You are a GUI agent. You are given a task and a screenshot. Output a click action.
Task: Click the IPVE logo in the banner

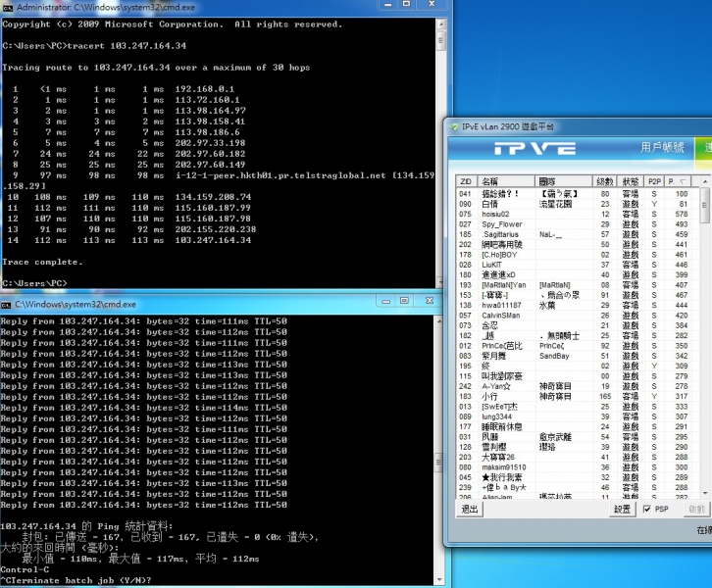(534, 148)
